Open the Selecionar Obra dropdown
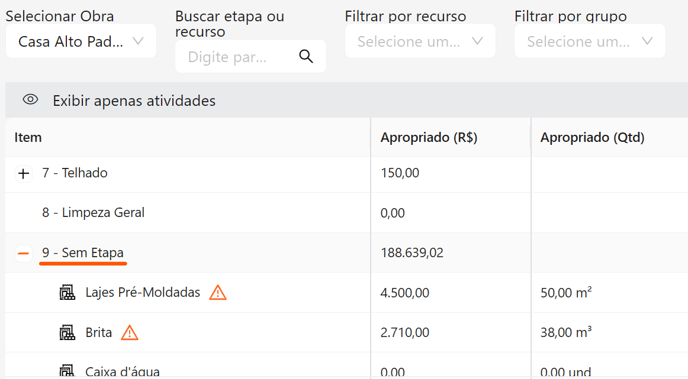 81,41
